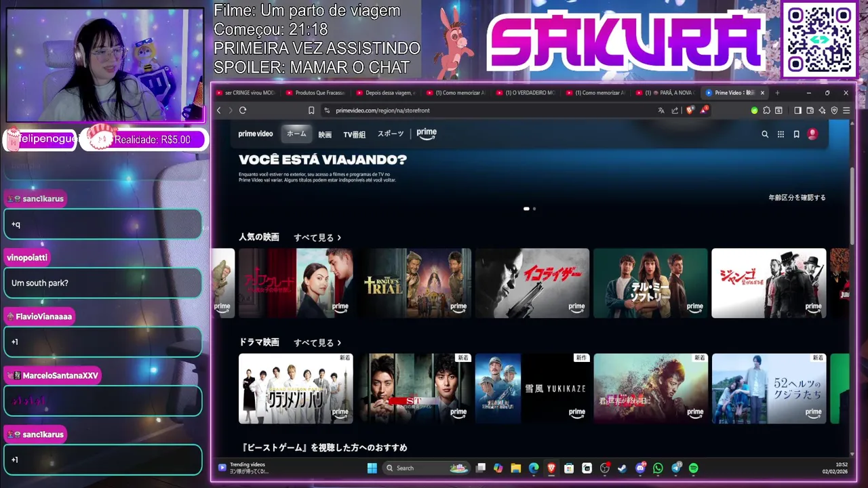
Task: Open a new browser tab
Action: click(777, 93)
